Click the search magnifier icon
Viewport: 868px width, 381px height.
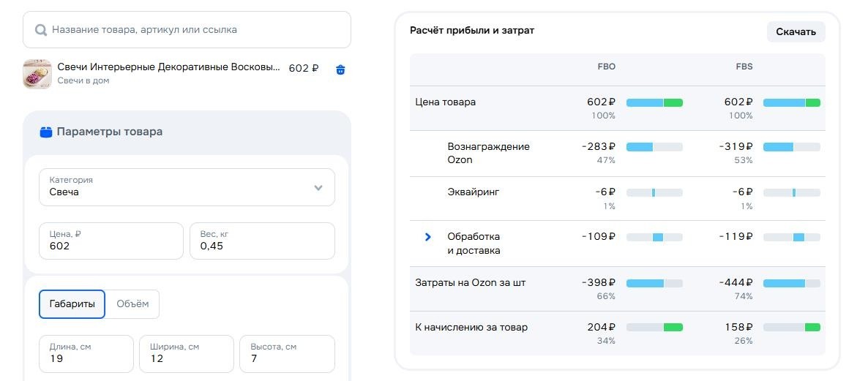click(x=40, y=30)
